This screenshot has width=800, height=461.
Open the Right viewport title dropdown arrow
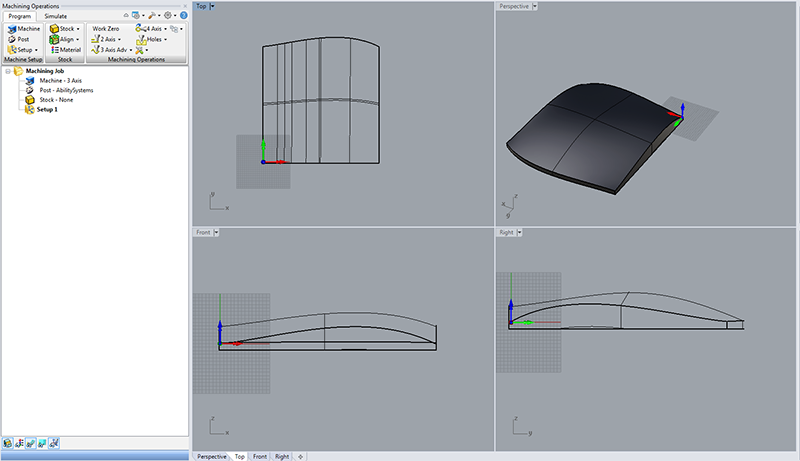point(519,232)
